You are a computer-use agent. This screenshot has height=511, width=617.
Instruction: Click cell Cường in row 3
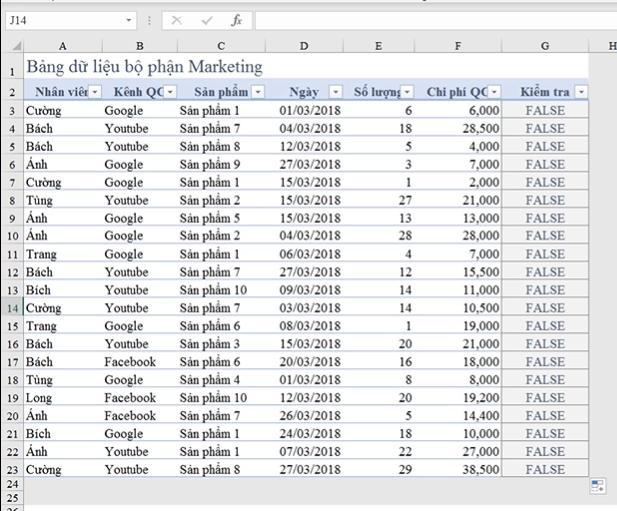click(x=63, y=111)
